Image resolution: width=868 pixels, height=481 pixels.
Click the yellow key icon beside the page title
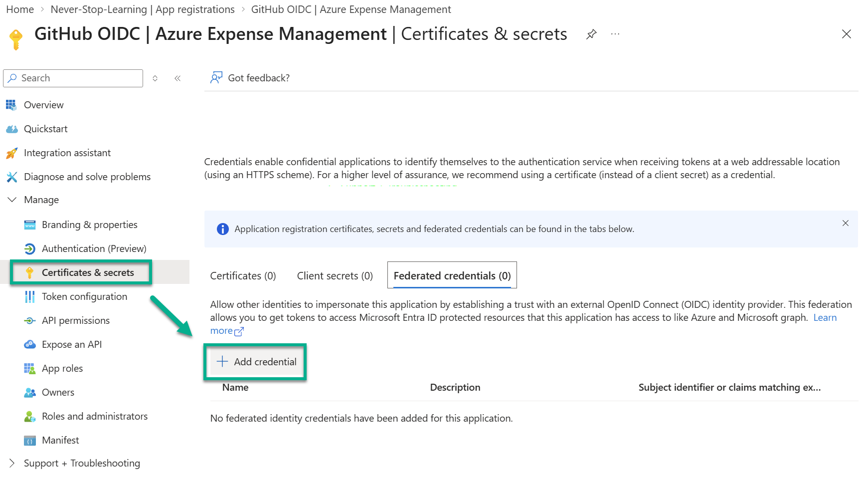pos(16,39)
